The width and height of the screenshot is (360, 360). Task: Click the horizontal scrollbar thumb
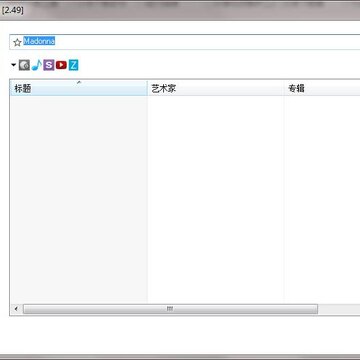pos(170,309)
